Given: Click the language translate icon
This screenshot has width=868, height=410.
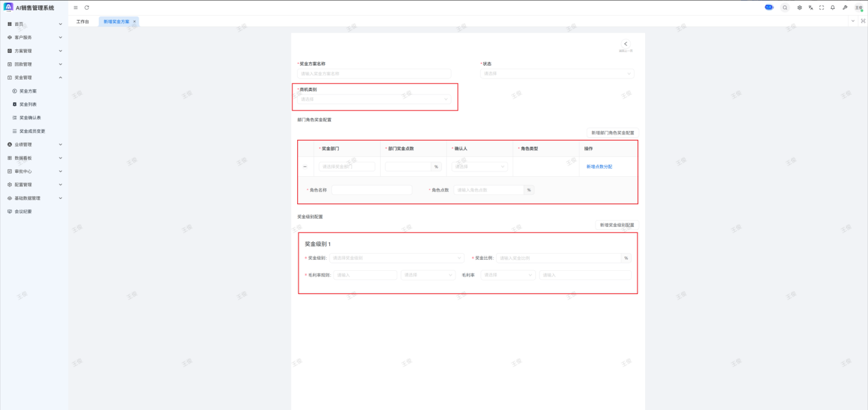Looking at the screenshot, I should 810,8.
